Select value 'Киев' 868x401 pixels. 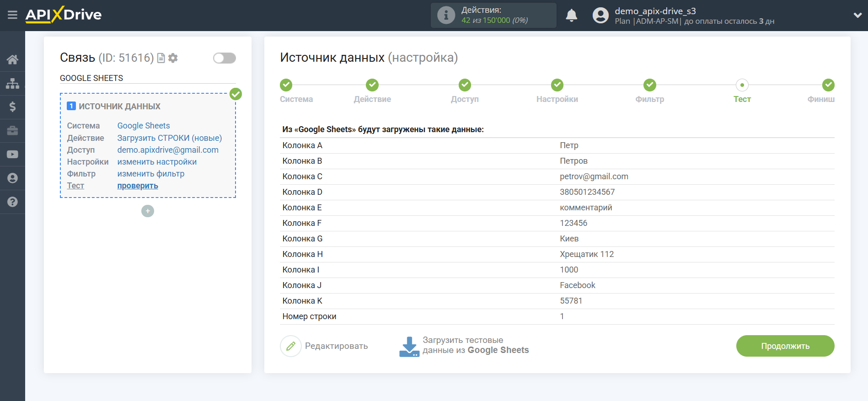tap(569, 239)
